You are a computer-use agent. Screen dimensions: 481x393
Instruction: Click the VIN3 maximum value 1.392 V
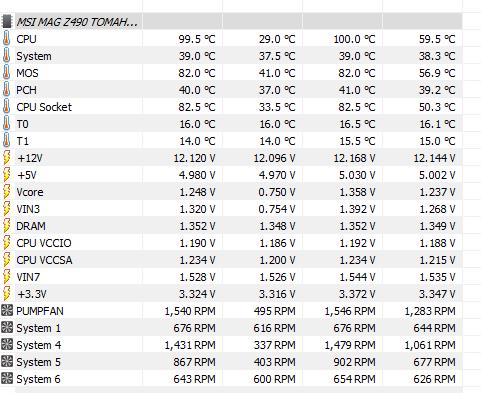click(x=357, y=209)
